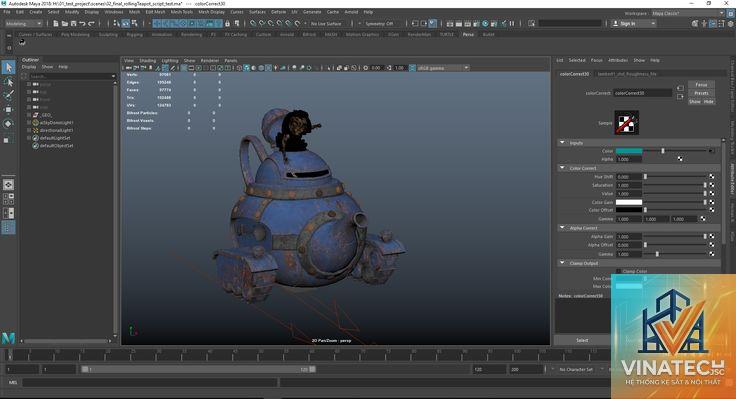Screen dimensions: 736x399
Task: Switch to the FX Caching shelf tab
Action: tap(236, 34)
